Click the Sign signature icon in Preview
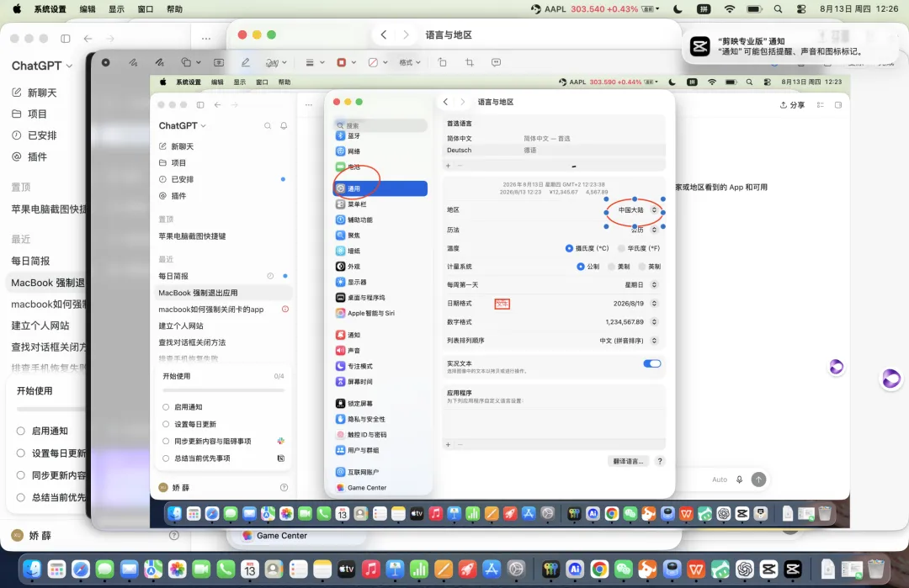Image resolution: width=909 pixels, height=588 pixels. 271,62
